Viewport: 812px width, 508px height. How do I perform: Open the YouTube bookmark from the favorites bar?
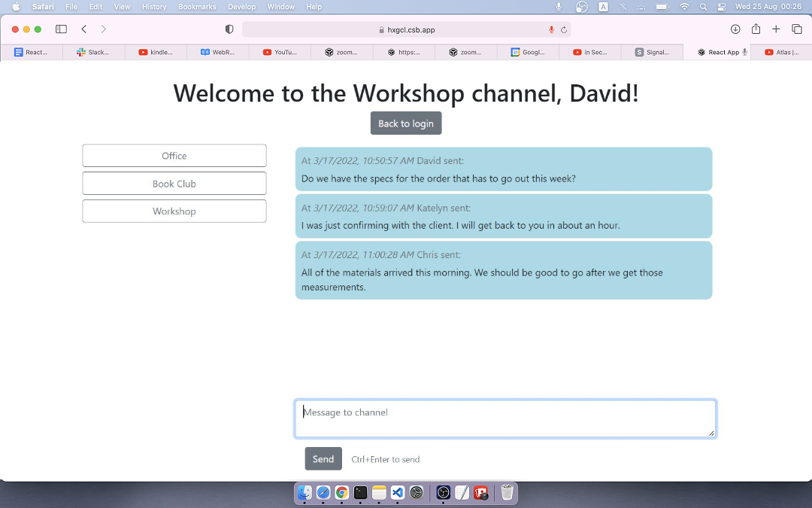(280, 52)
